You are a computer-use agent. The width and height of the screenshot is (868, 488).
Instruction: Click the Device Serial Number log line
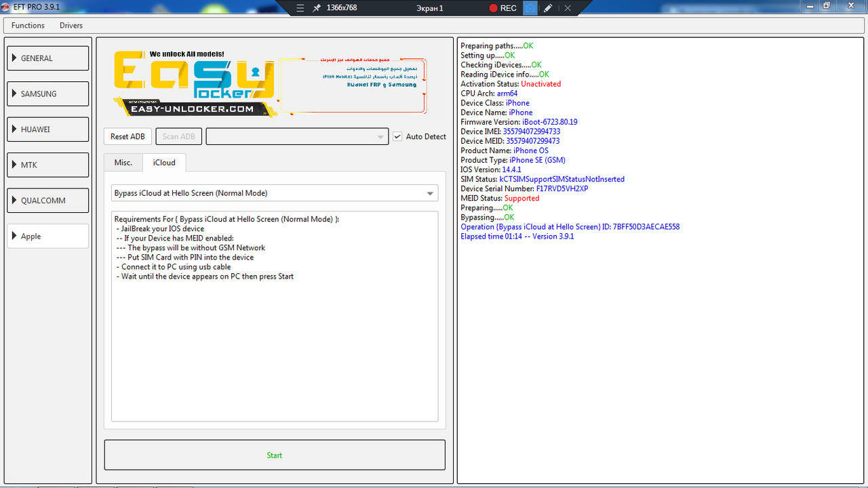(x=524, y=188)
